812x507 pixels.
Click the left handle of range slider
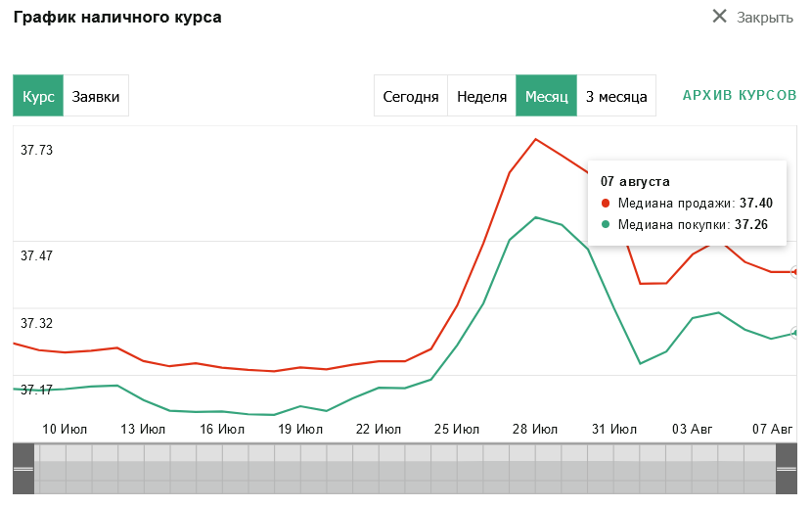point(23,470)
